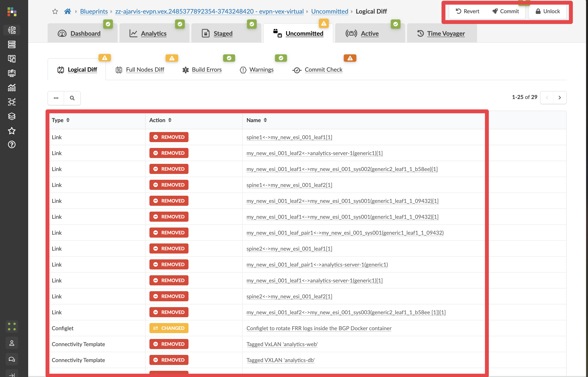Open Analytics chart icon in left sidebar

tap(11, 88)
